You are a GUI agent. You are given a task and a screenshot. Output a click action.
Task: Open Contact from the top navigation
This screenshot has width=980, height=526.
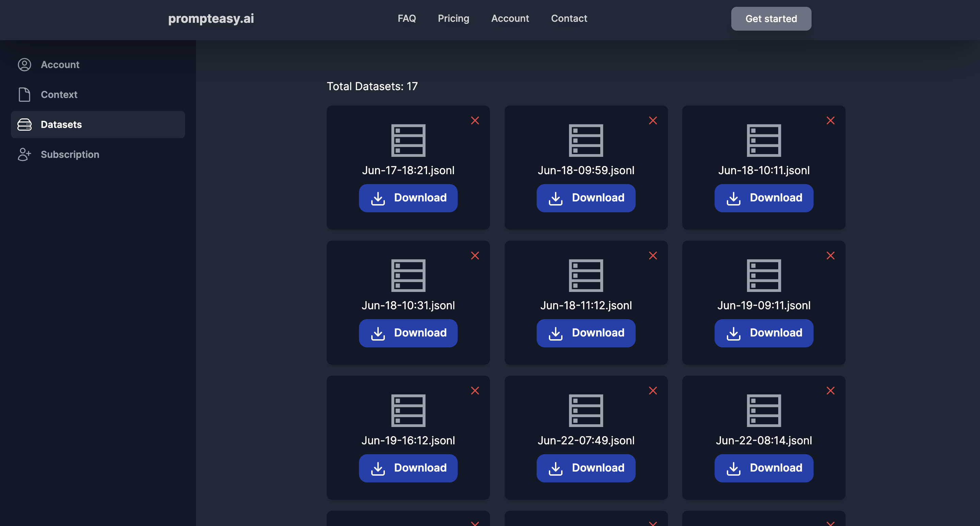click(569, 18)
